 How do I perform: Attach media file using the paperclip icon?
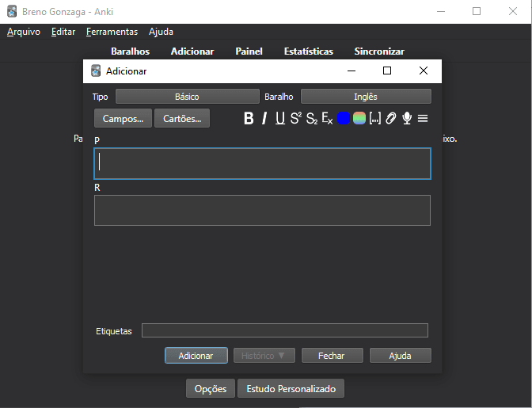coord(391,119)
